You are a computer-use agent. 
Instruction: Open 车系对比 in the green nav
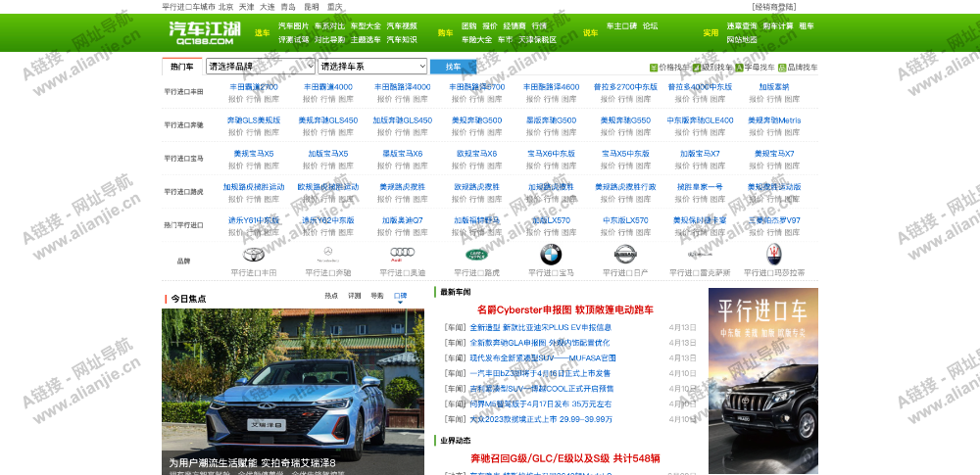click(x=329, y=26)
